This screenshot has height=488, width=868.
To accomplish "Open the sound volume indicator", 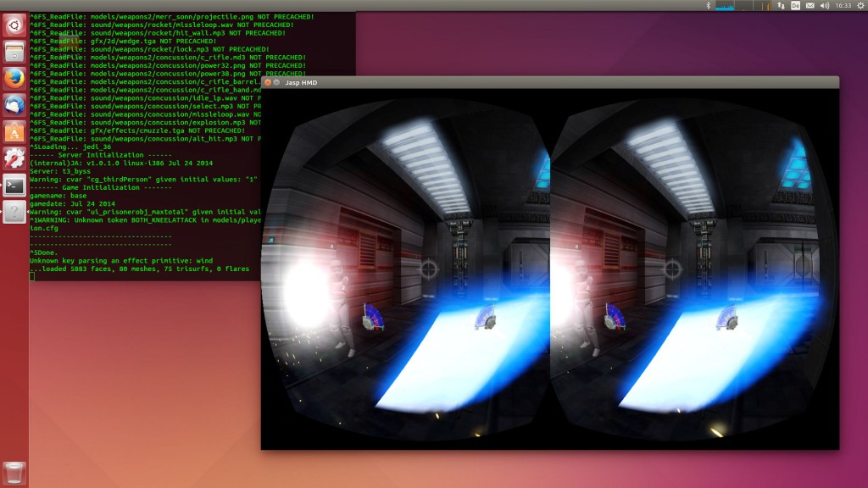I will click(x=824, y=6).
